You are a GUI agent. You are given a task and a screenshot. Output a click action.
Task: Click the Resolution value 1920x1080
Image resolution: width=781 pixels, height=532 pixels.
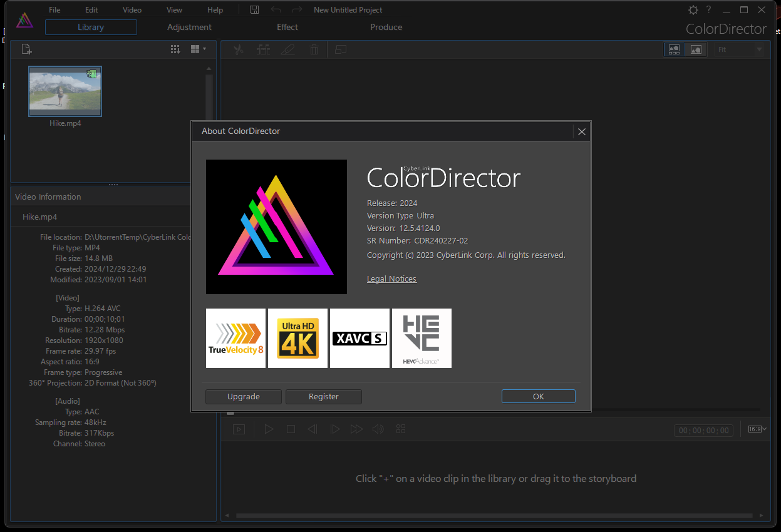pos(104,340)
